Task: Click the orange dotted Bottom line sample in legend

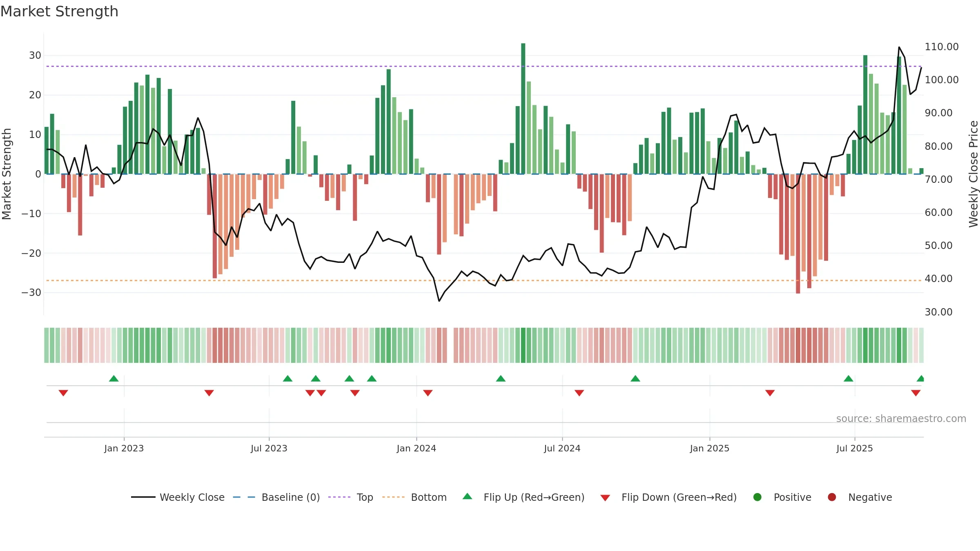Action: [393, 497]
